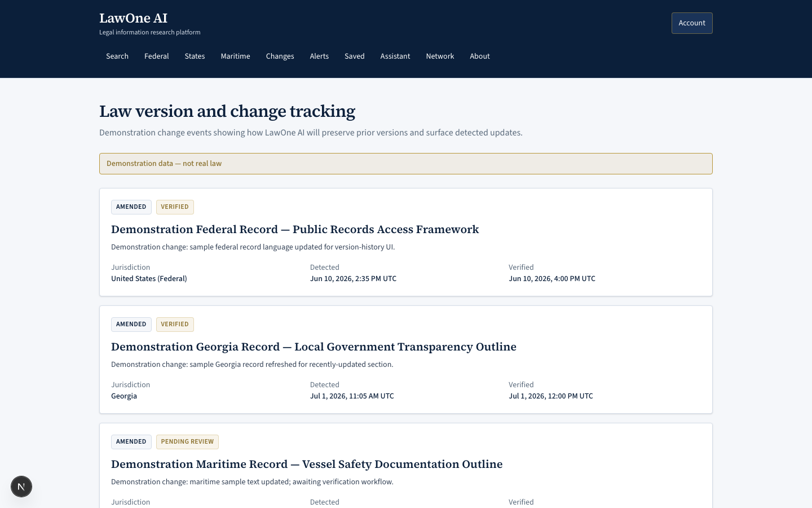Click 'Jun 10, 2026, 2:35 PM UTC' detected time
Image resolution: width=812 pixels, height=508 pixels.
pyautogui.click(x=353, y=279)
